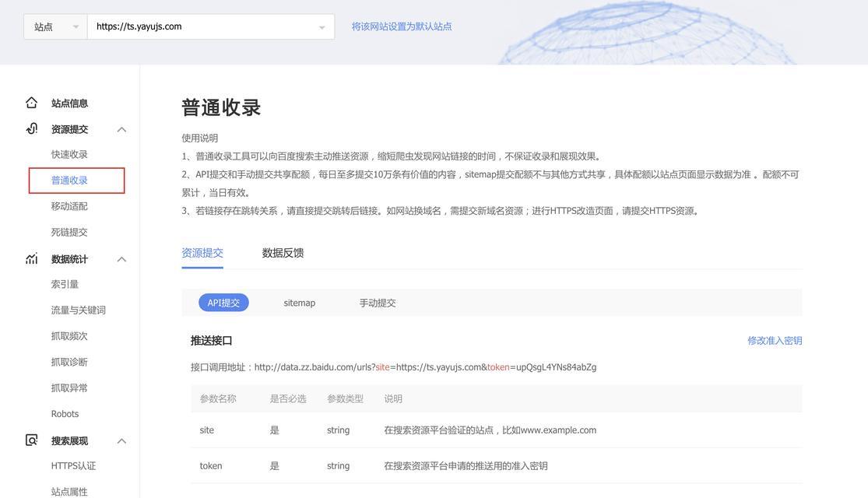The width and height of the screenshot is (868, 498).
Task: Open the 站点 type dropdown
Action: pyautogui.click(x=55, y=26)
